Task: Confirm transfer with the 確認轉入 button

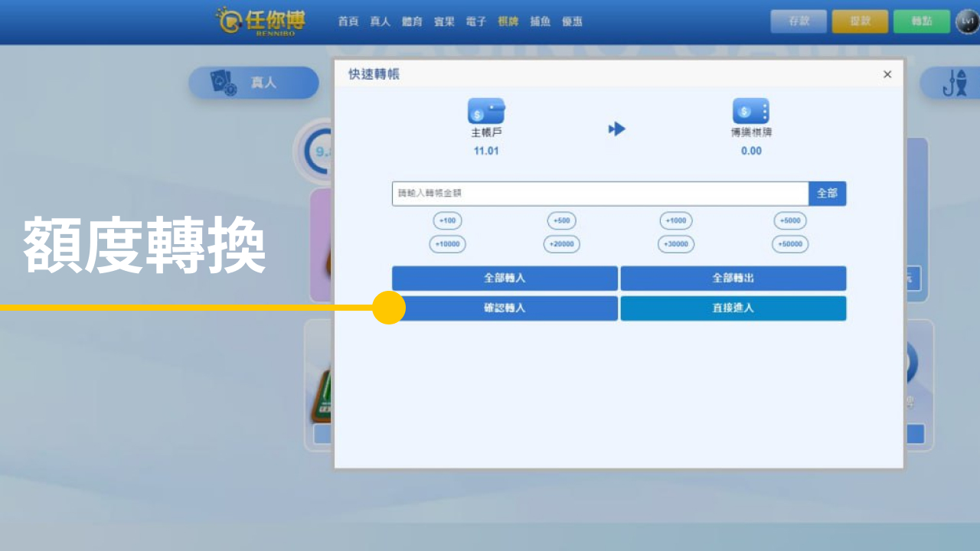Action: tap(505, 308)
